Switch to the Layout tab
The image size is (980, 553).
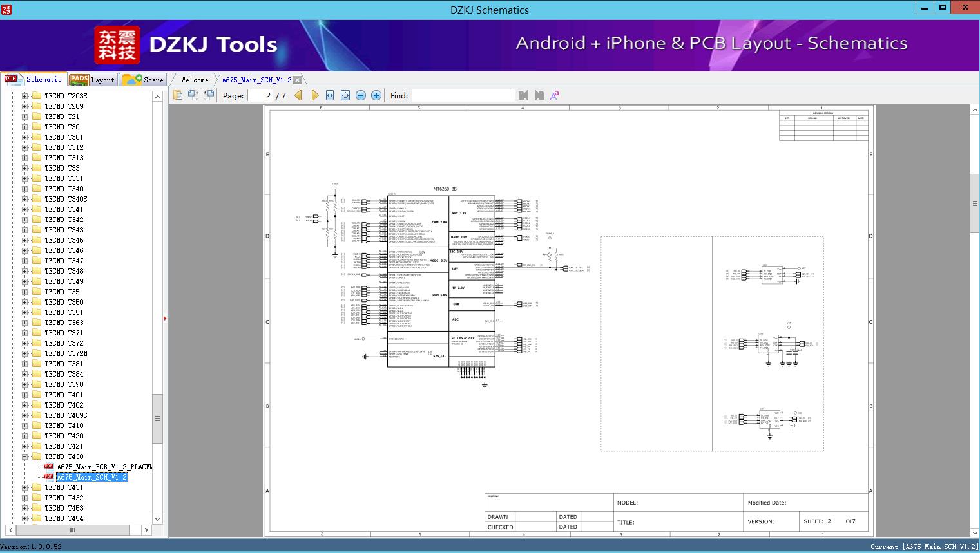(92, 79)
